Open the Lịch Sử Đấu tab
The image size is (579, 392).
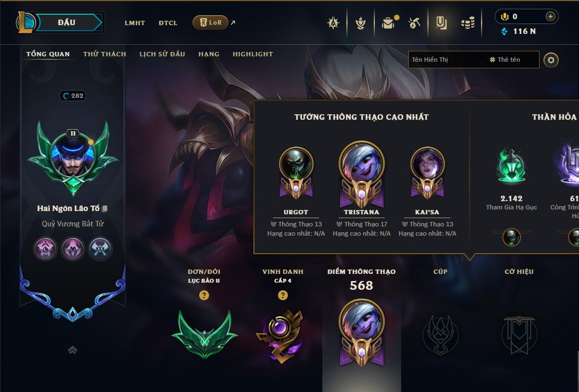(162, 54)
